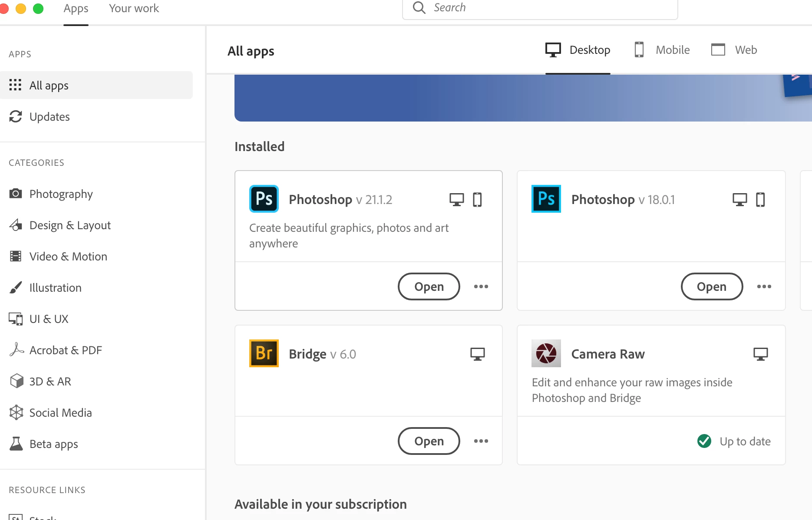
Task: Click the Mobile phone tab icon
Action: [x=639, y=49]
